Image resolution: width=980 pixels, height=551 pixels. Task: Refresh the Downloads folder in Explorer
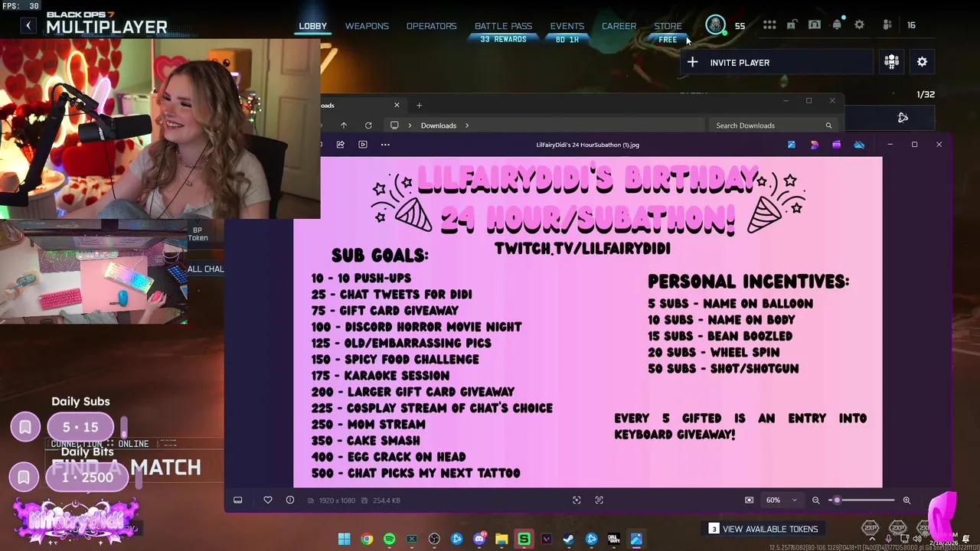click(x=368, y=126)
